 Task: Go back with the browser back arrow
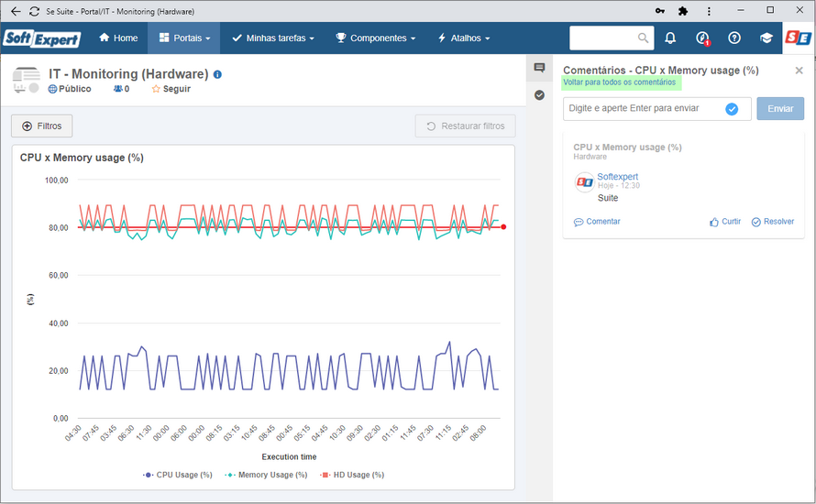coord(16,11)
